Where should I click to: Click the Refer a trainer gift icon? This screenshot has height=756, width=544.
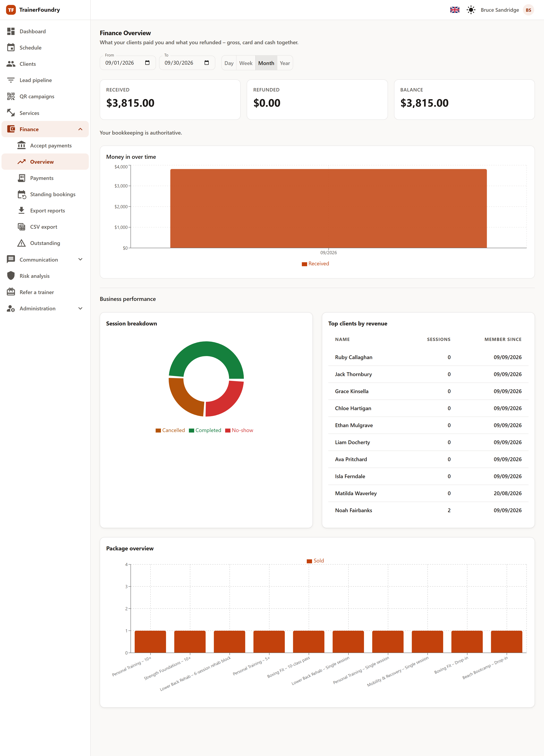click(x=11, y=292)
